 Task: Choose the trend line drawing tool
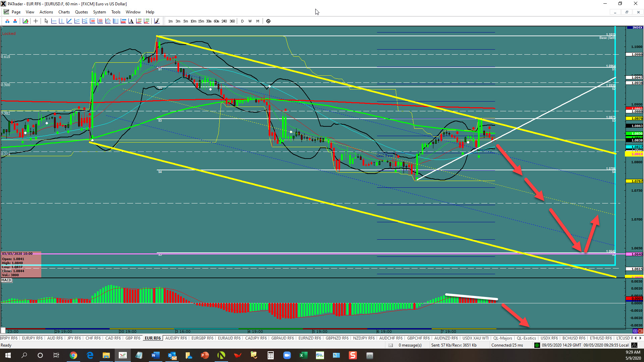coord(69,21)
